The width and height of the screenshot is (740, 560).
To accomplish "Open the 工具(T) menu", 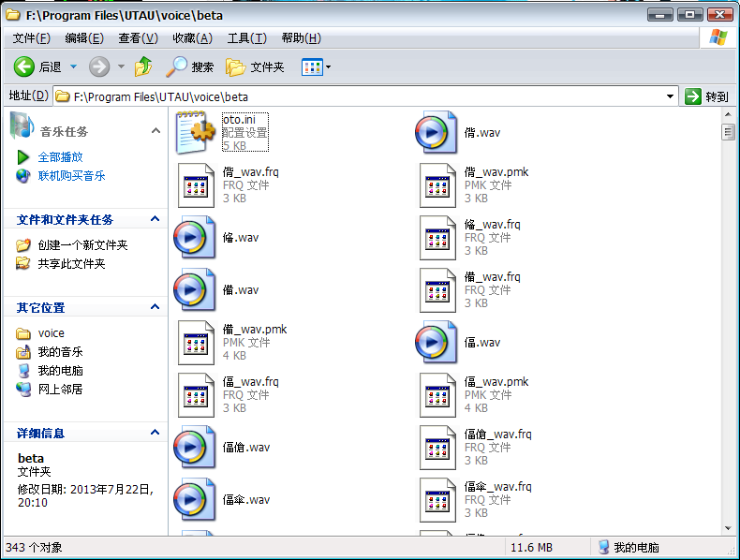I will (x=247, y=38).
